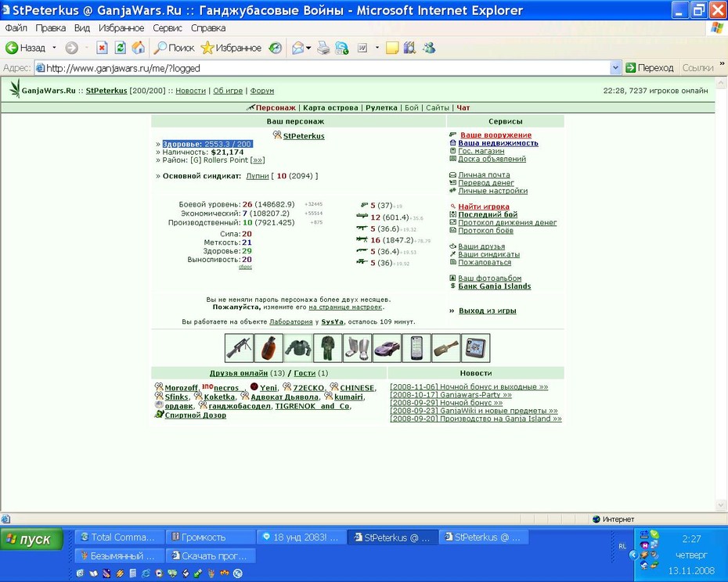Open Ваша недвижимость link
This screenshot has height=582, width=728.
coord(498,143)
